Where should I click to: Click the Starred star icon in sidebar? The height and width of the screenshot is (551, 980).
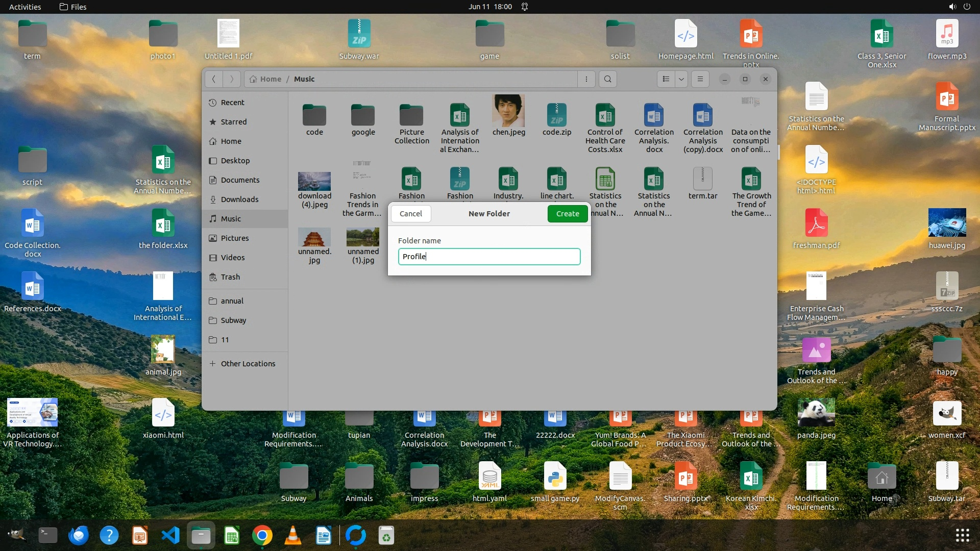pyautogui.click(x=213, y=122)
